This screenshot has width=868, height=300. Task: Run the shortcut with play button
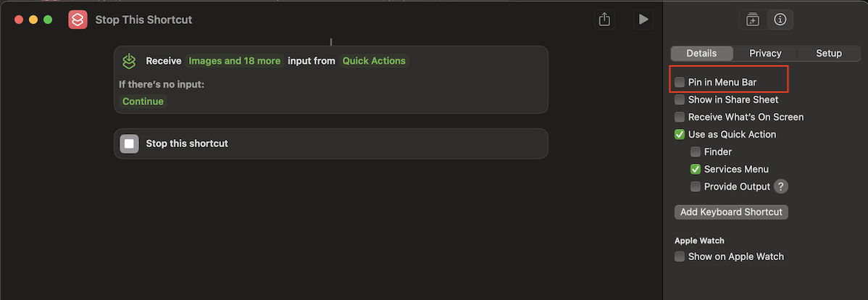pos(643,20)
